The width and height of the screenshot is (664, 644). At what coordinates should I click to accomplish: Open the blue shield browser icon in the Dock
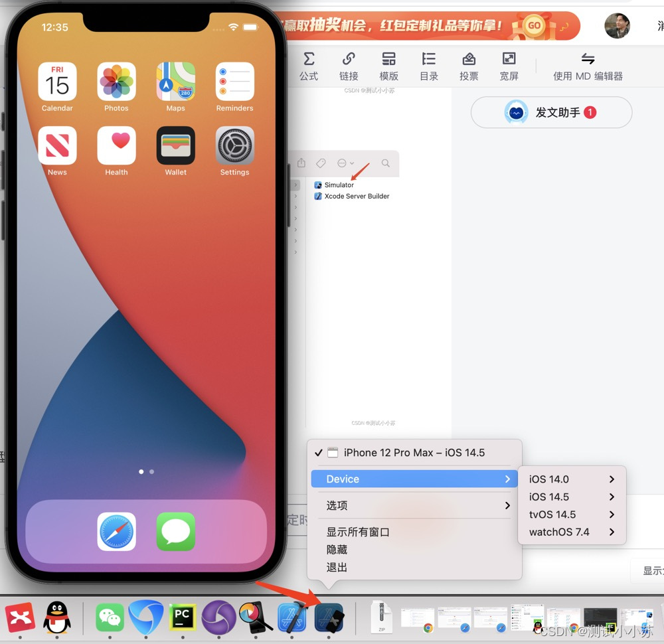point(145,617)
